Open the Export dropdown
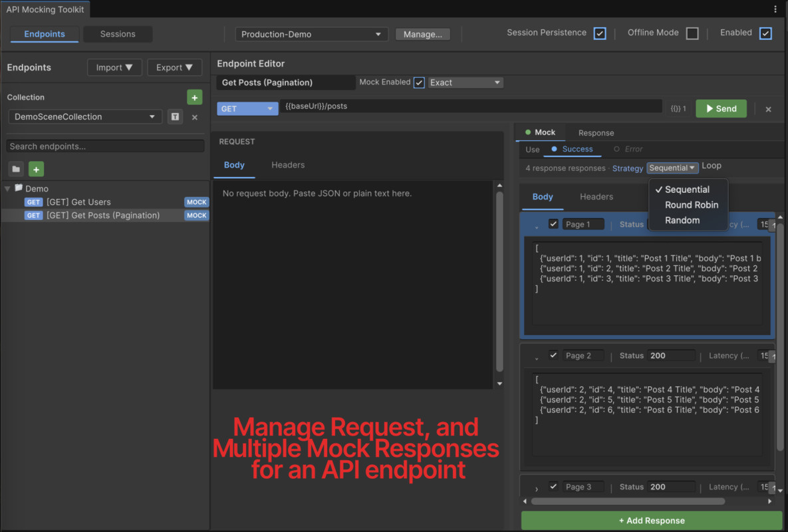The height and width of the screenshot is (532, 788). [x=174, y=67]
